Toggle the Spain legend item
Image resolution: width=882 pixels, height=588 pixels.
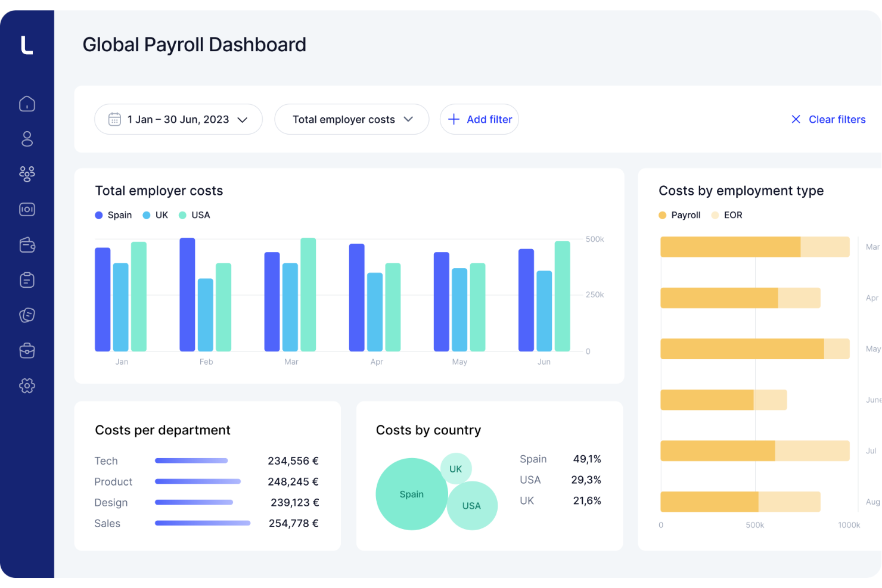pos(113,215)
